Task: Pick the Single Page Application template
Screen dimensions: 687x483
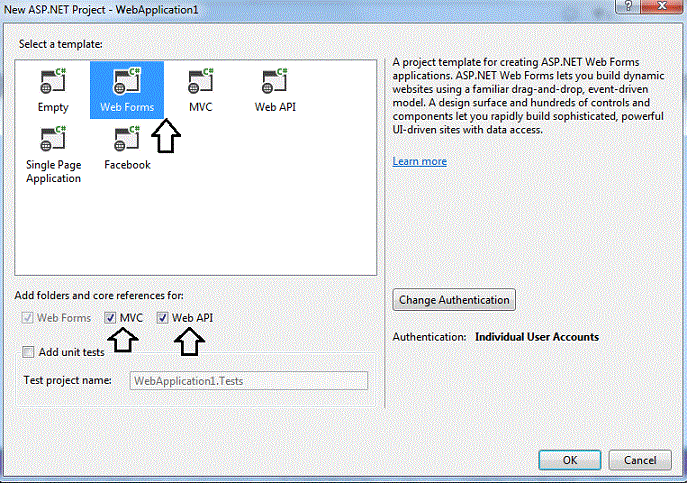Action: coord(53,155)
